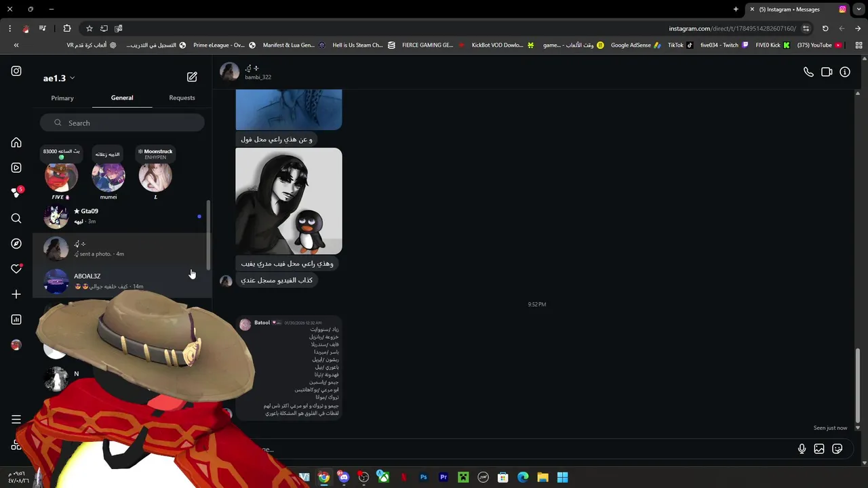Image resolution: width=868 pixels, height=488 pixels.
Task: Start an audio call with bambi_322
Action: coord(808,72)
